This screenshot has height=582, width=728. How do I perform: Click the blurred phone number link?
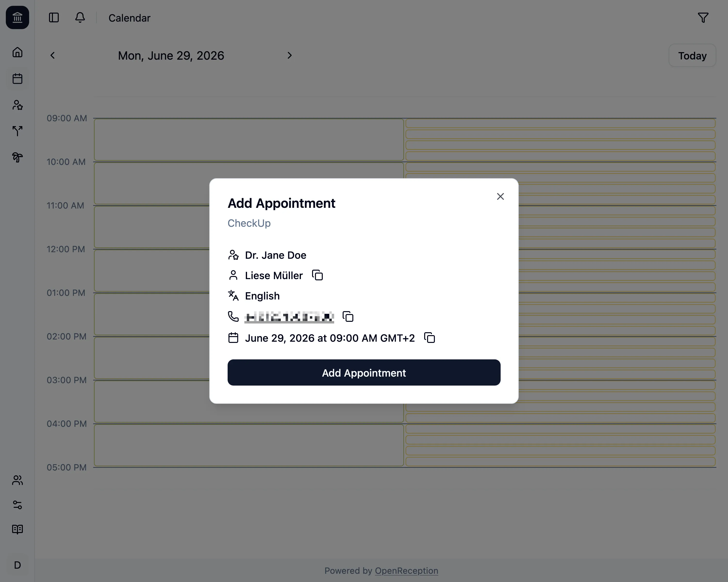pyautogui.click(x=289, y=317)
